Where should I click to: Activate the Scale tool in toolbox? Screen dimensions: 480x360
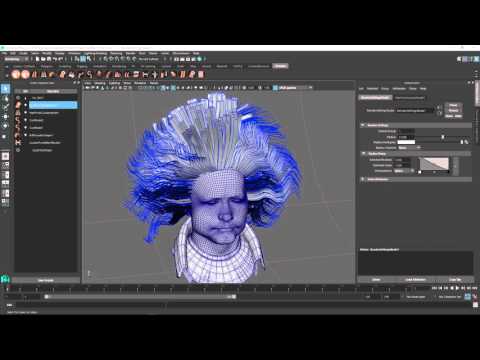pos(5,136)
